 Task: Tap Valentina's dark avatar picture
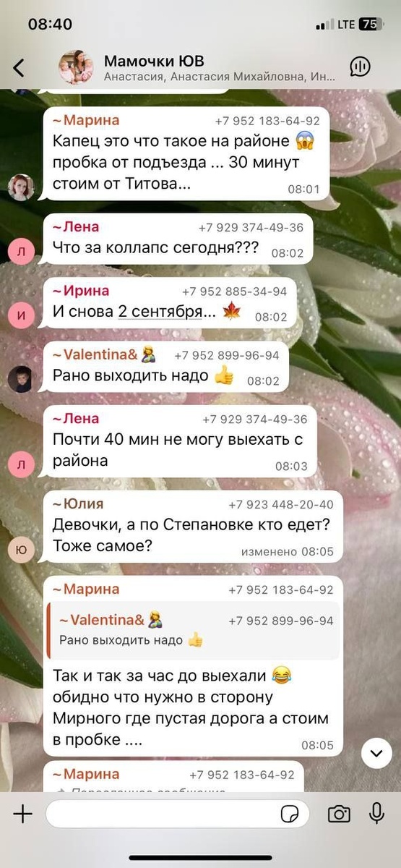tap(20, 379)
